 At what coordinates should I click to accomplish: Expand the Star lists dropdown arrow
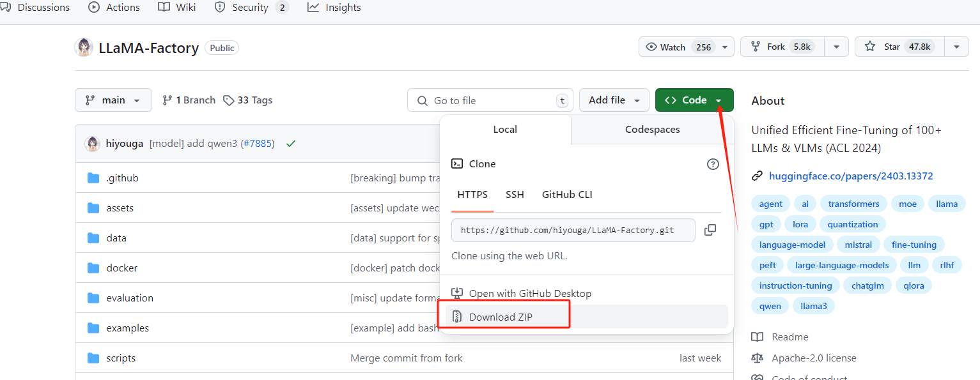[956, 47]
